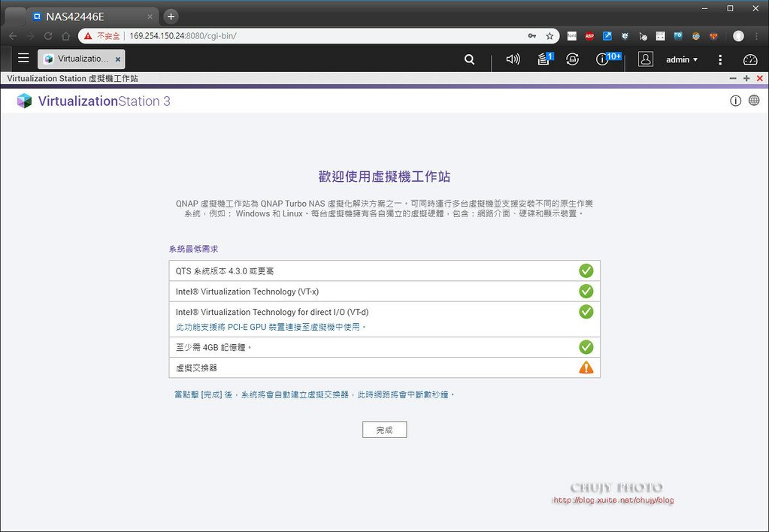This screenshot has width=769, height=532.
Task: Click the font extension icon
Action: pos(572,36)
